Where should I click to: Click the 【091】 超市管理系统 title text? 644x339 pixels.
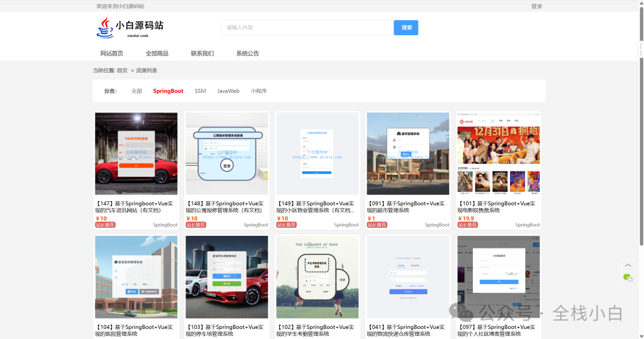point(406,207)
